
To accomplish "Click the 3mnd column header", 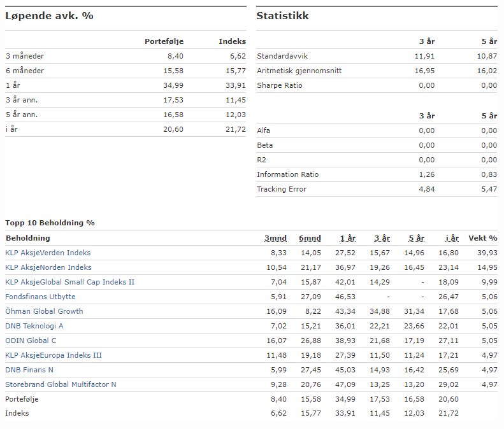I will [275, 238].
